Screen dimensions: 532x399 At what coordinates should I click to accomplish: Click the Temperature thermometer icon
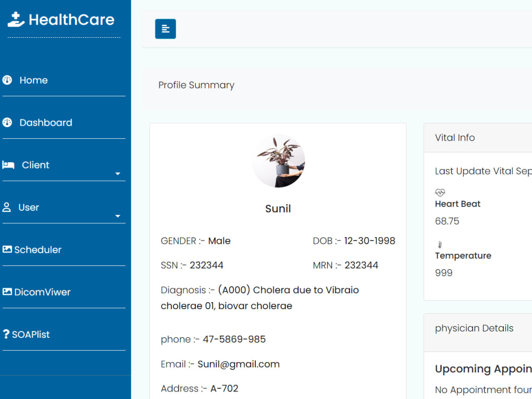point(440,244)
